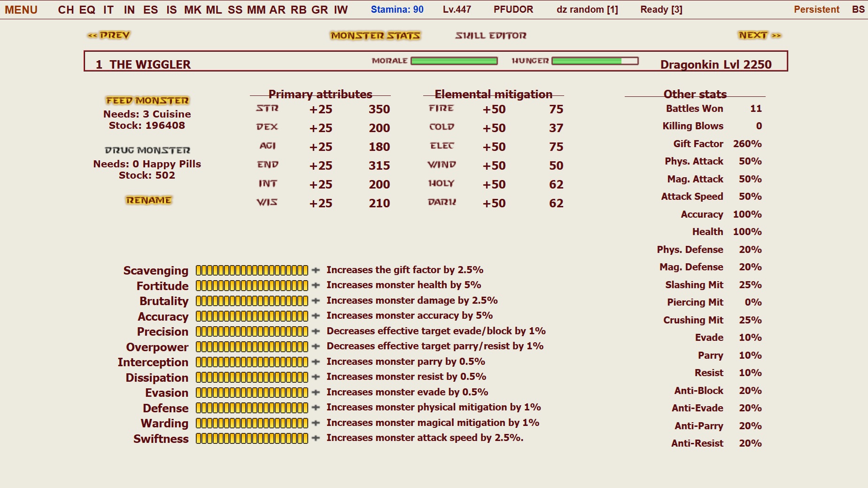Click the plus icon for Evasion

click(x=316, y=393)
